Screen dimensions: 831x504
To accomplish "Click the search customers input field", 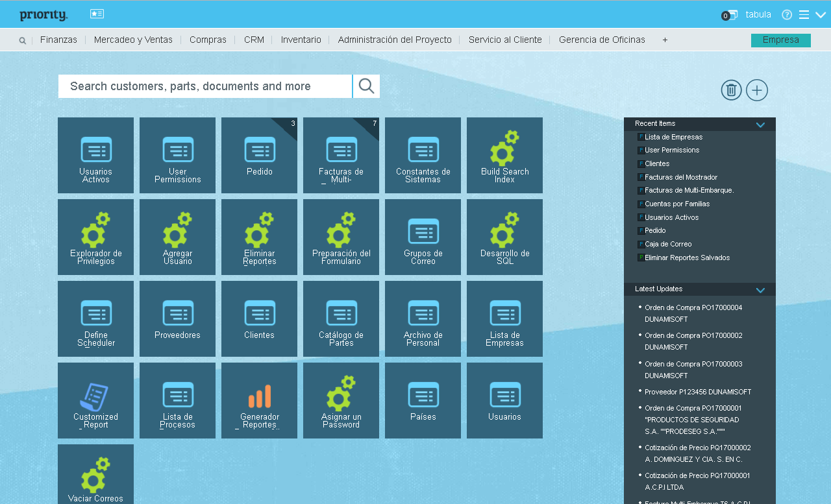I will coord(205,86).
